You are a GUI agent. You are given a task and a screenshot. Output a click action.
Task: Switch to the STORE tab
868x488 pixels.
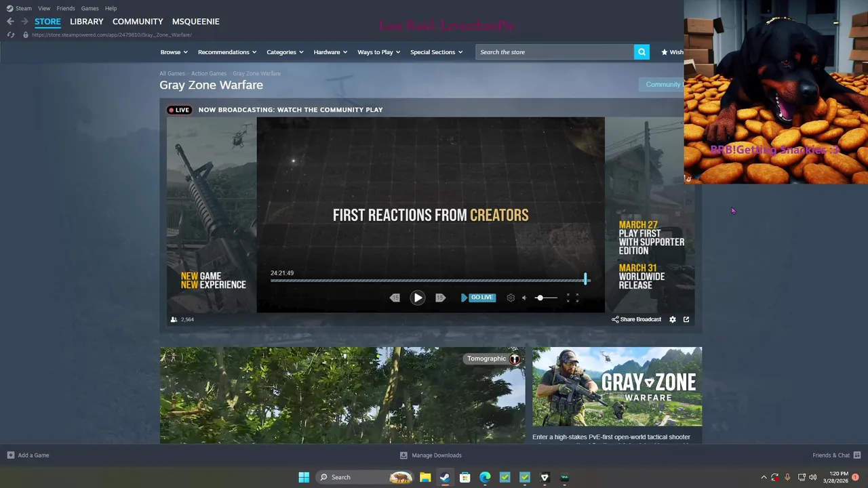(x=47, y=22)
